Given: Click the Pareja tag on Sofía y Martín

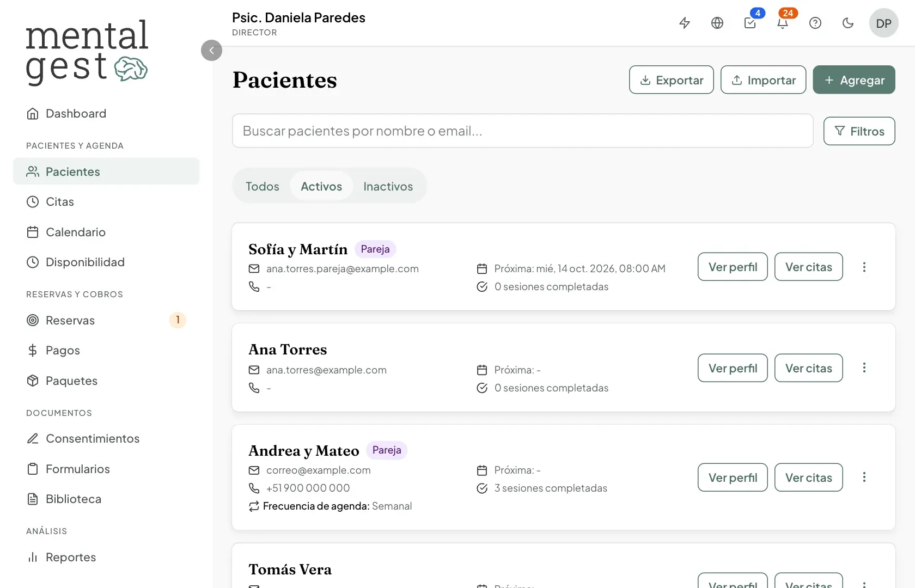Looking at the screenshot, I should coord(375,249).
